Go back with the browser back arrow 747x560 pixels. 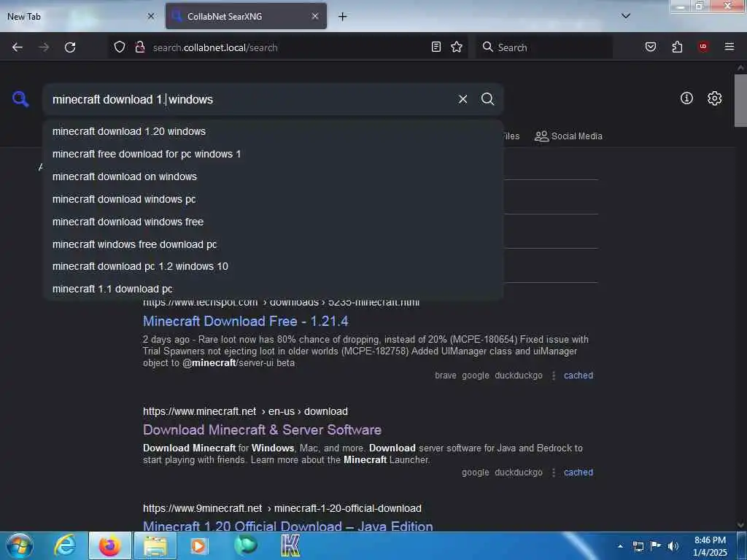pos(18,47)
